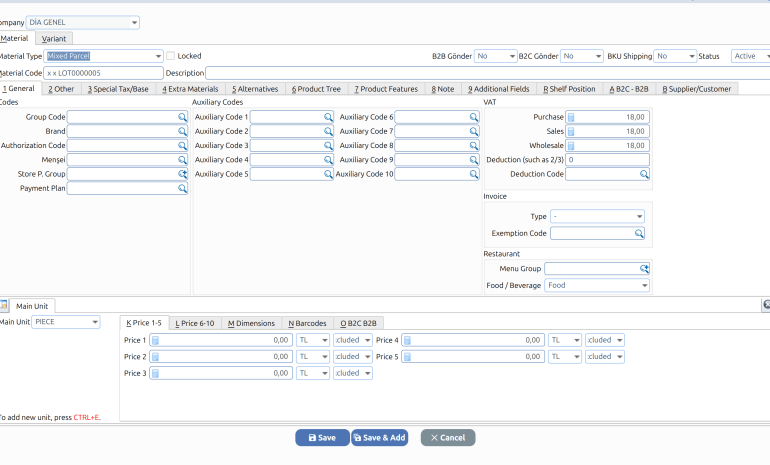Viewport: 770px width, 465px height.
Task: Switch to the O B2C B2B unit tab
Action: pyautogui.click(x=359, y=323)
